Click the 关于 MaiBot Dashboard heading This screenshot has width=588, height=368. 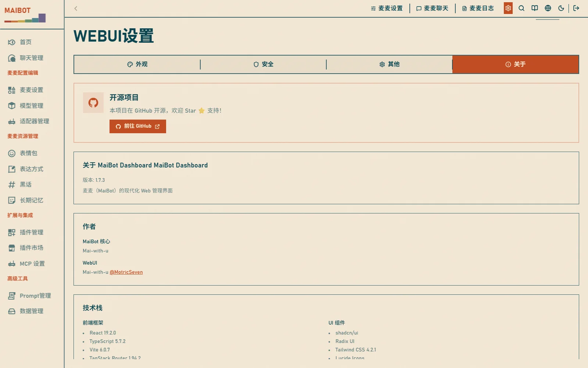pos(145,165)
